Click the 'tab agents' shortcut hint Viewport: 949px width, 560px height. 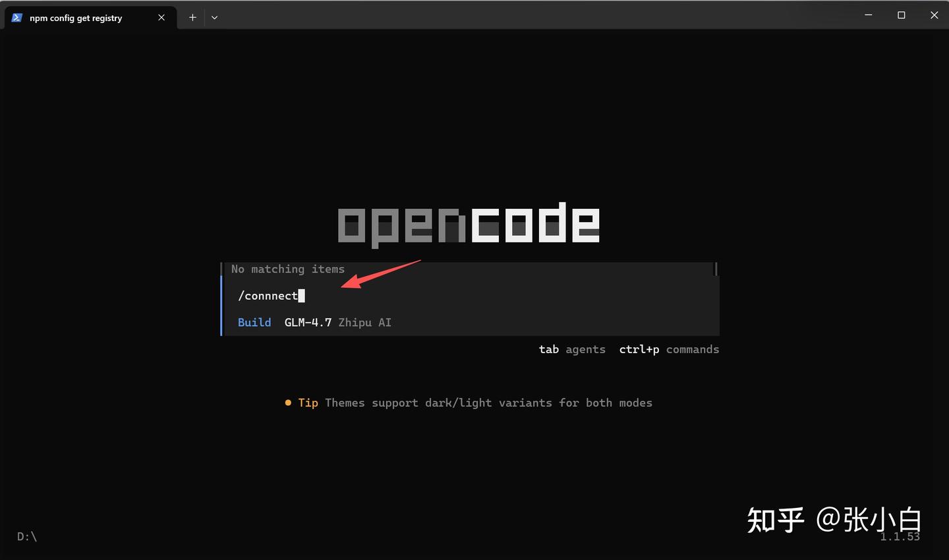click(x=572, y=349)
